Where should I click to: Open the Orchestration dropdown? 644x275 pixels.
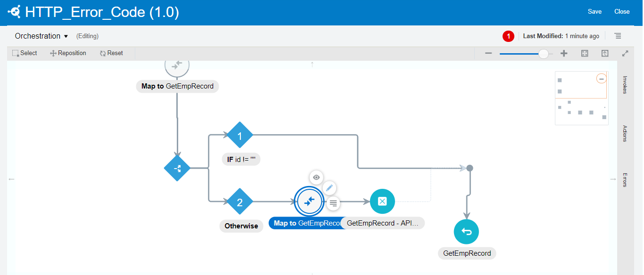point(41,36)
